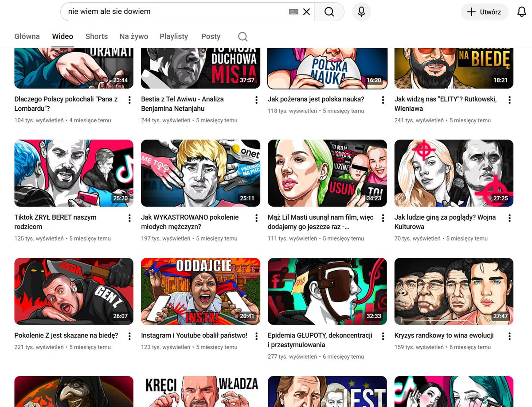Open title "Kryzys randkowy to wina ewolucji"
This screenshot has height=407, width=532.
point(444,336)
